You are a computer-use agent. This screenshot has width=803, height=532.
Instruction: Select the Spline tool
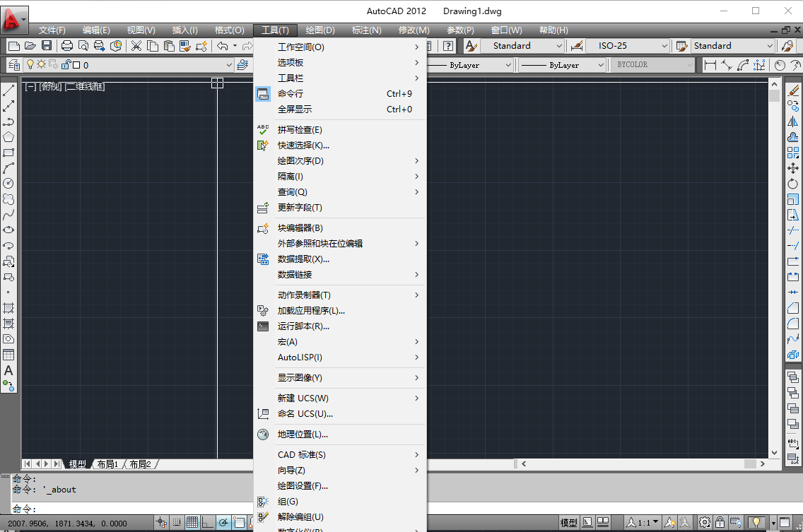click(x=9, y=214)
